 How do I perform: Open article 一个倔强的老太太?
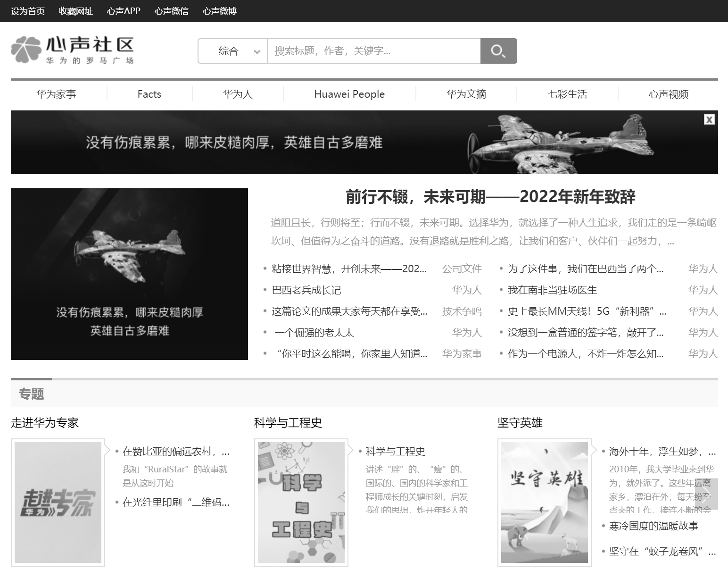[x=314, y=333]
